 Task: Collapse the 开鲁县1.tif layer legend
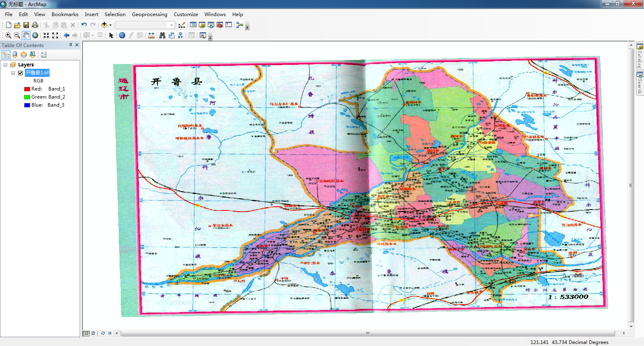coord(13,73)
